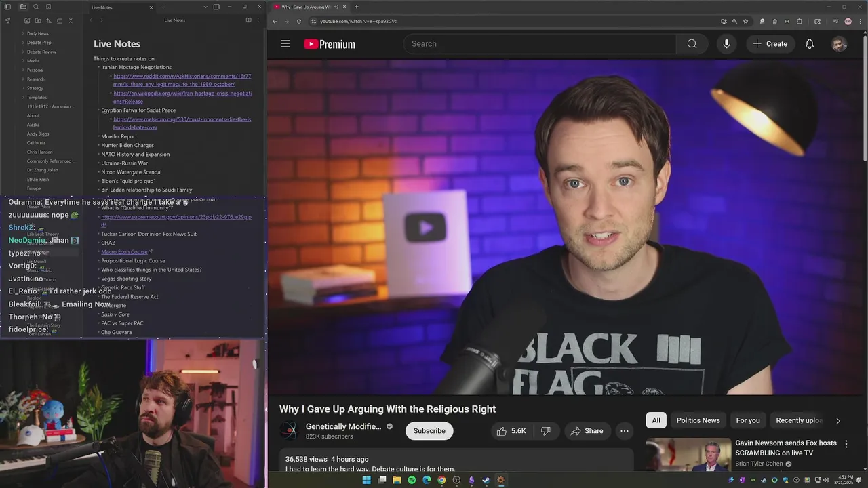Switch Live Notes to reading view
Viewport: 868px width, 488px height.
[248, 20]
